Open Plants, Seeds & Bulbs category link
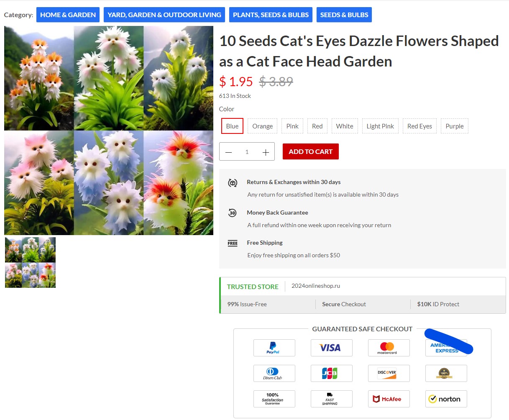Image resolution: width=509 pixels, height=420 pixels. pyautogui.click(x=271, y=15)
